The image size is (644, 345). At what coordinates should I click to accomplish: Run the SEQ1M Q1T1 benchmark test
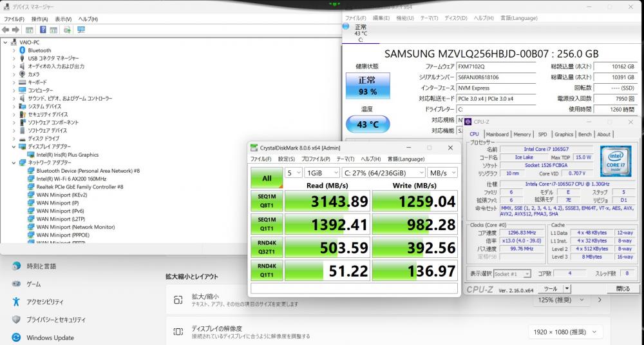[267, 224]
